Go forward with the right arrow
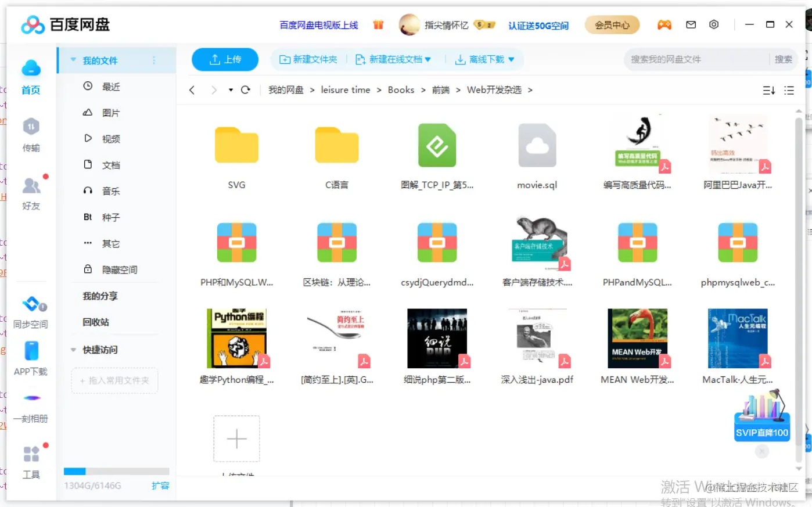This screenshot has height=507, width=812. pyautogui.click(x=214, y=90)
